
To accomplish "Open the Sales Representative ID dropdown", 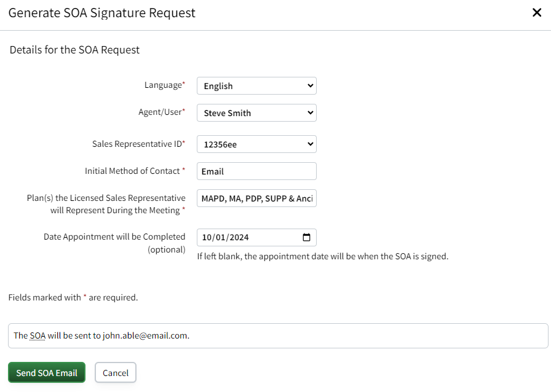I will coord(256,144).
